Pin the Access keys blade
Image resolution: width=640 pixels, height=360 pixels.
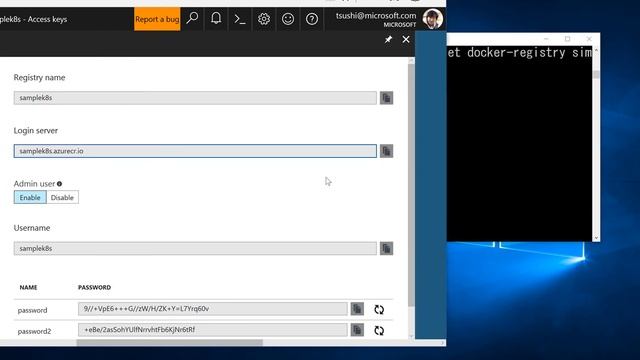coord(388,40)
